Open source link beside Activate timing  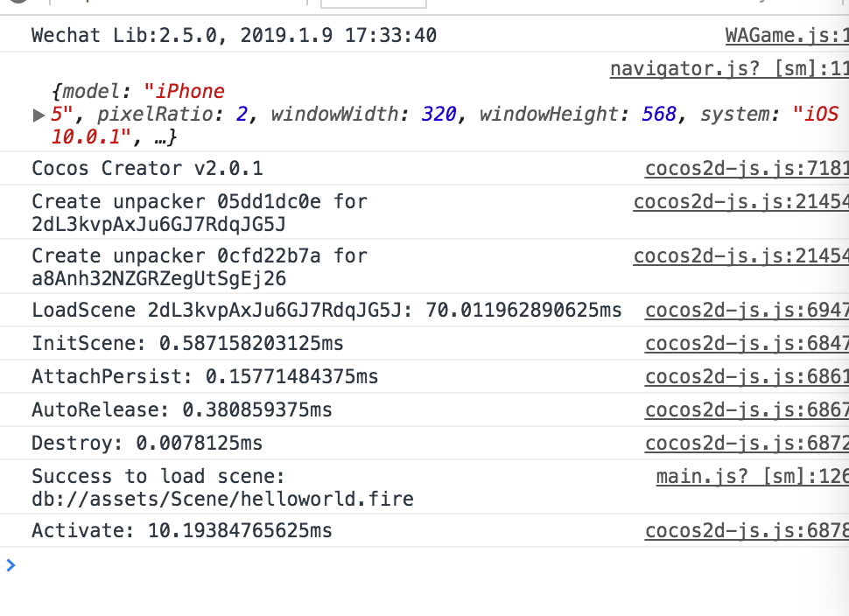coord(746,530)
